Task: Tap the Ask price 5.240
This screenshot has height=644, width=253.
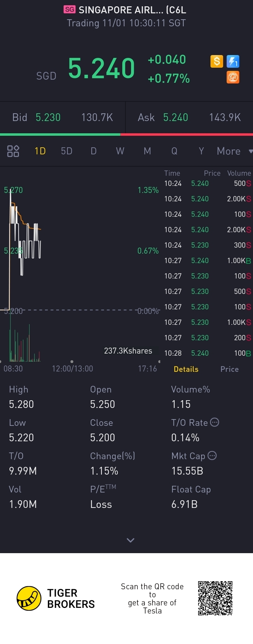Action: click(x=176, y=118)
